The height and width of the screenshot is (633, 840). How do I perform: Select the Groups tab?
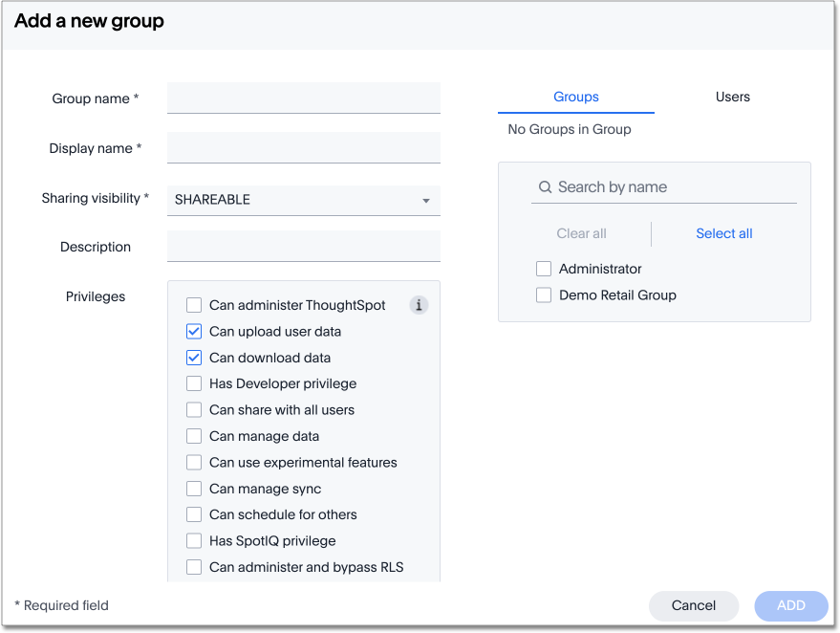point(575,97)
